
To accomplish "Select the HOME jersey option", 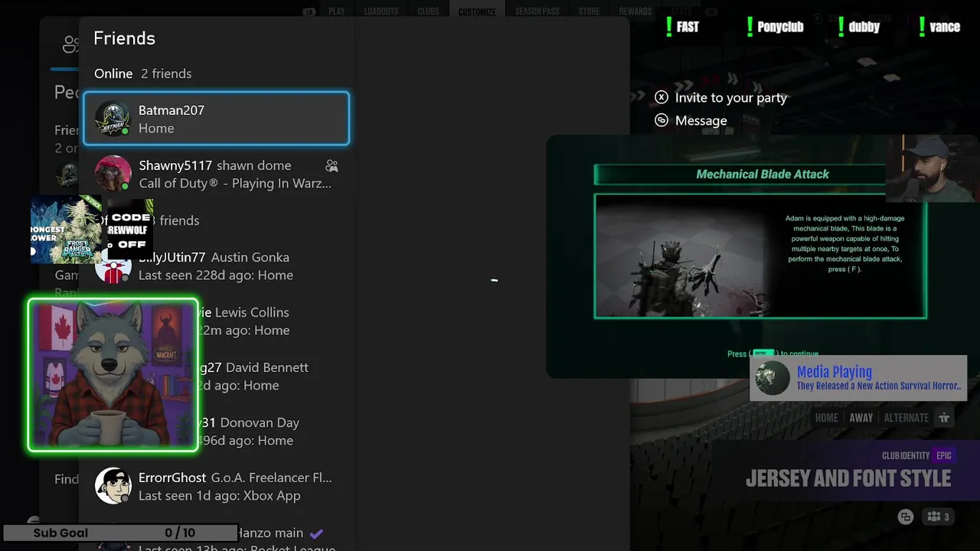I will coord(826,418).
